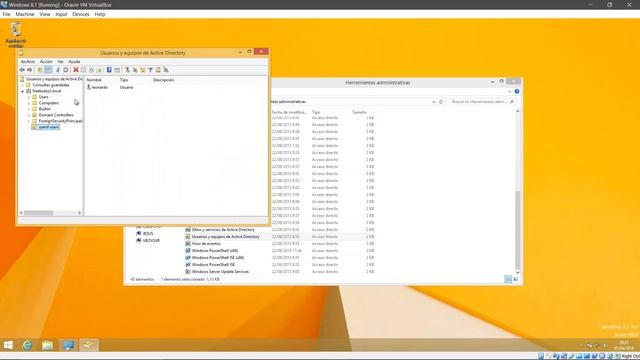
Task: Click the Export list icon
Action: coord(99,70)
